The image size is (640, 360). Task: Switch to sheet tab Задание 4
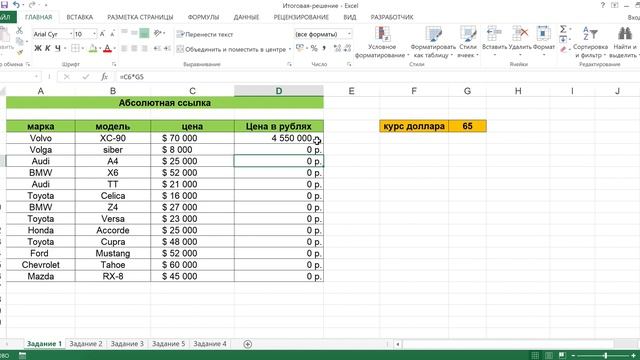pos(209,344)
